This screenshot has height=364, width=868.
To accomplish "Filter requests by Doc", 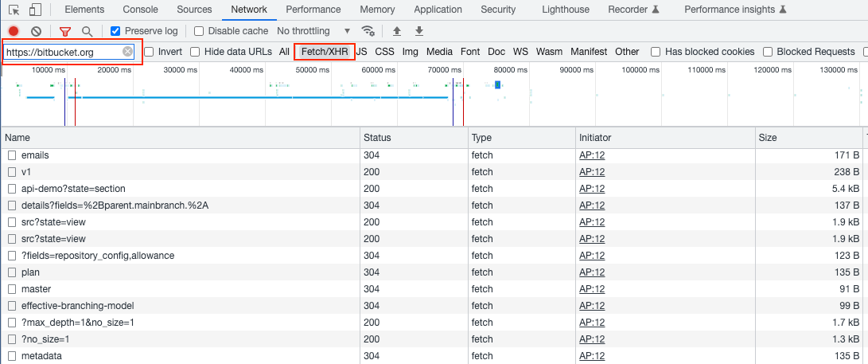I will pyautogui.click(x=496, y=52).
